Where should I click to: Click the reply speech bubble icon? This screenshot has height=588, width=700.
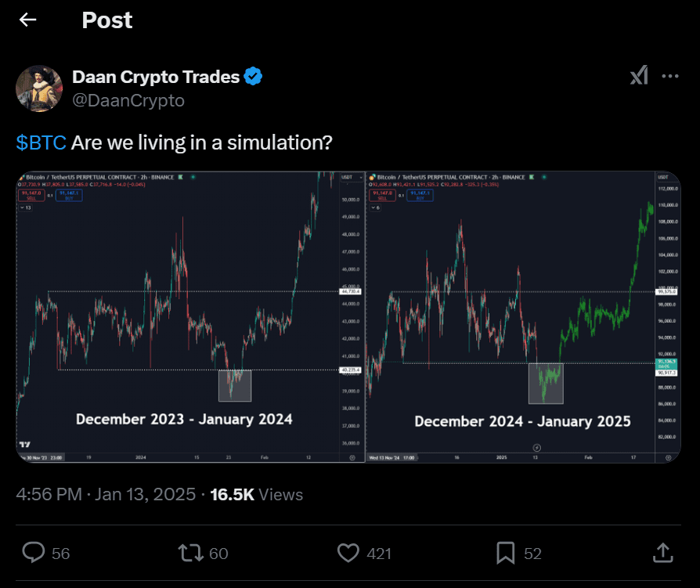[31, 553]
